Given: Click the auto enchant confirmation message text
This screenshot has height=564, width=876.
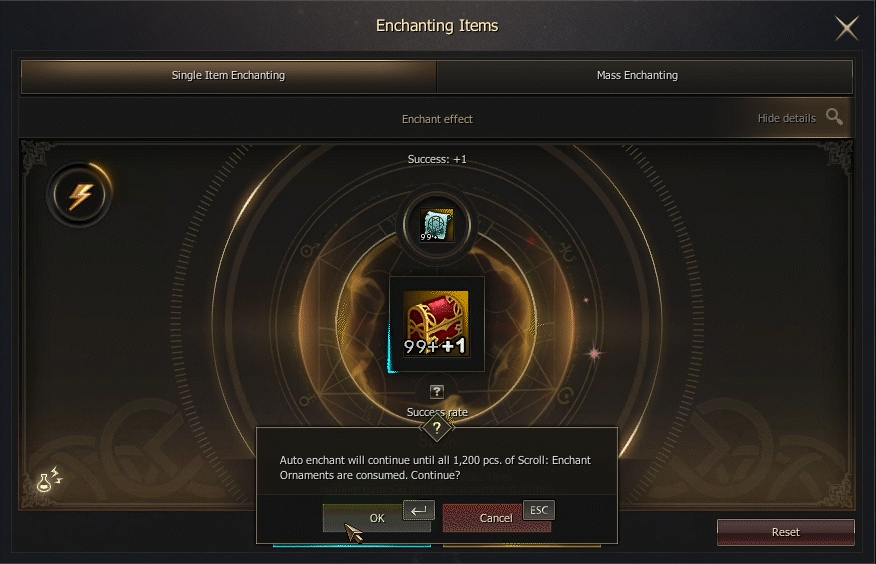Looking at the screenshot, I should [x=435, y=467].
